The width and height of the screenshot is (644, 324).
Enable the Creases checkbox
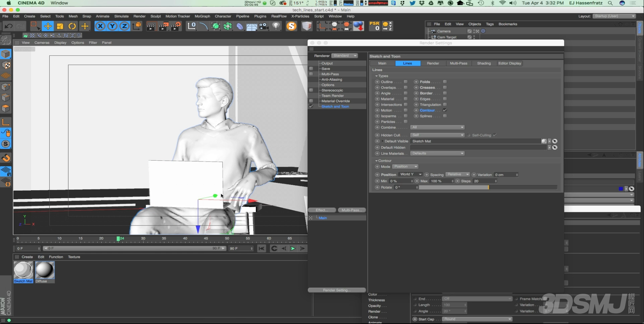445,87
